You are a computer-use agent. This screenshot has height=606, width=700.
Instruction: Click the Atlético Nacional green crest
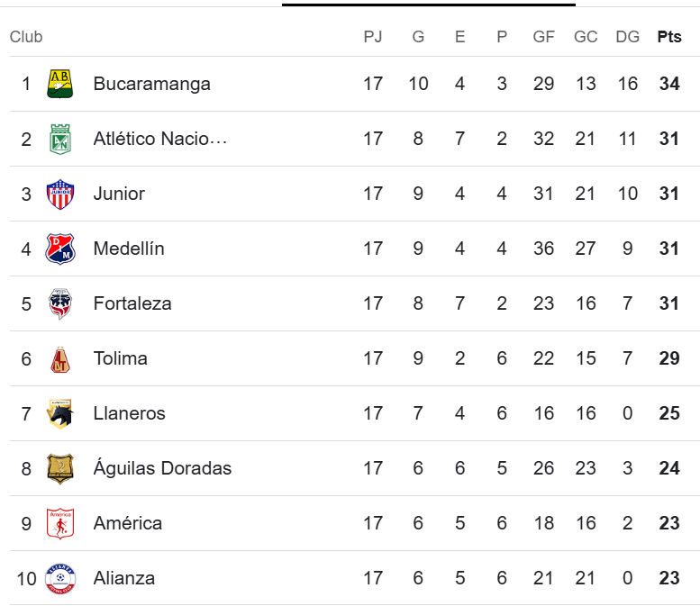click(x=60, y=139)
